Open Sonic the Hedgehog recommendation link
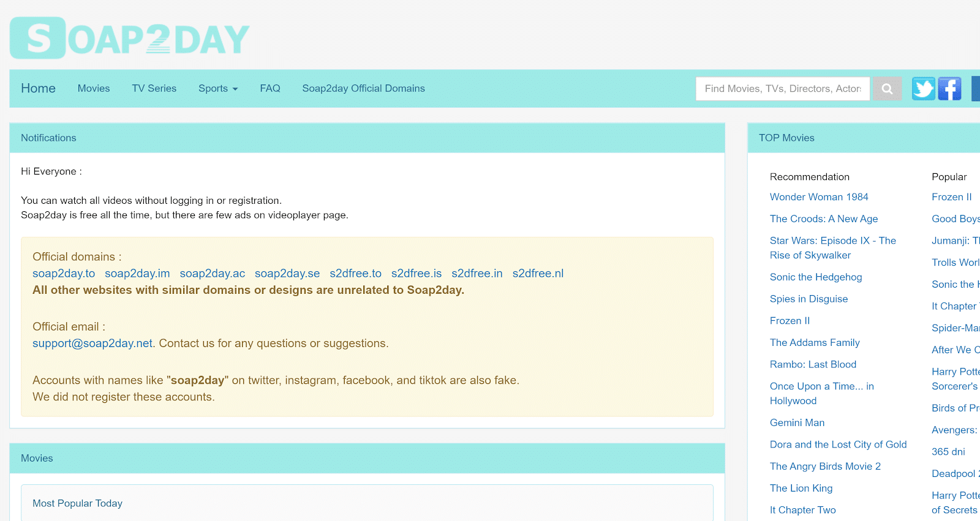The height and width of the screenshot is (521, 980). click(816, 277)
